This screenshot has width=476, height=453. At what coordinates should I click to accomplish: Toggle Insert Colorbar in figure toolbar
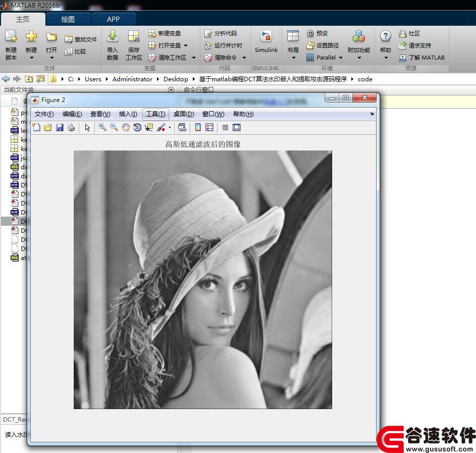tap(198, 127)
